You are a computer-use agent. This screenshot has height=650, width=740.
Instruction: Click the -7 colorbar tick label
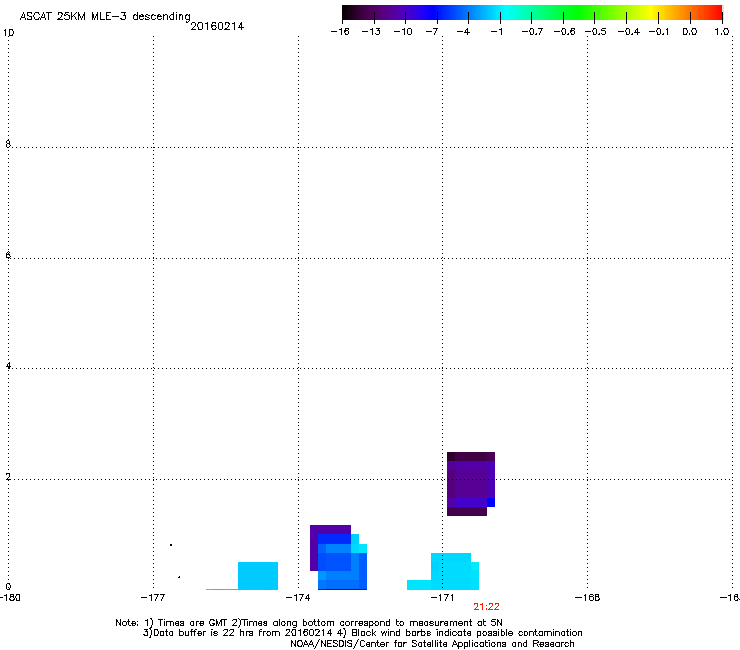[432, 32]
